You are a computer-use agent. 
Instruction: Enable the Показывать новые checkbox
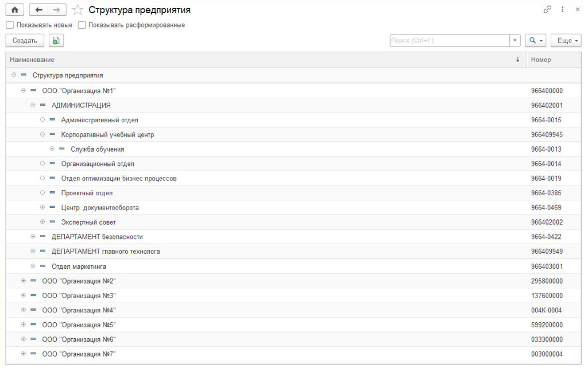[9, 25]
